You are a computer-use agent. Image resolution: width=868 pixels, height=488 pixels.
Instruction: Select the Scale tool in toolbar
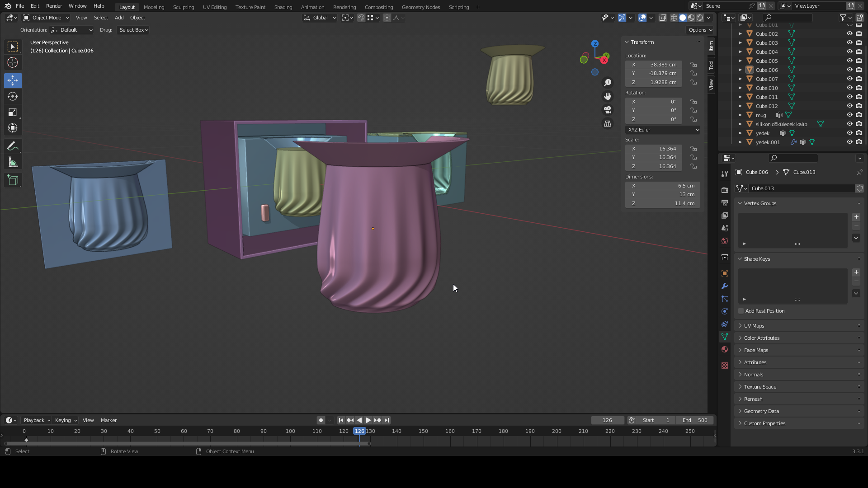[13, 112]
